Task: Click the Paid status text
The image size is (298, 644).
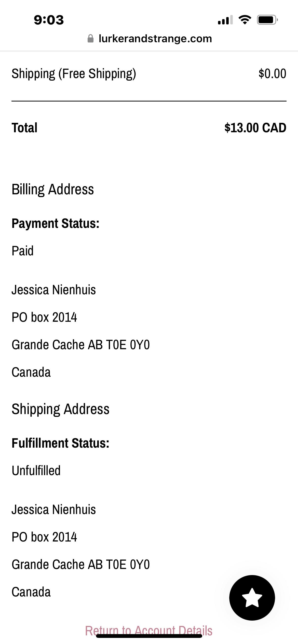Action: point(23,251)
